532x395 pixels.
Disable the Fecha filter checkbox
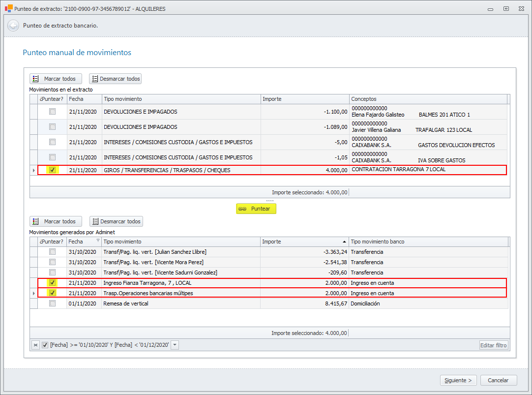pos(45,345)
